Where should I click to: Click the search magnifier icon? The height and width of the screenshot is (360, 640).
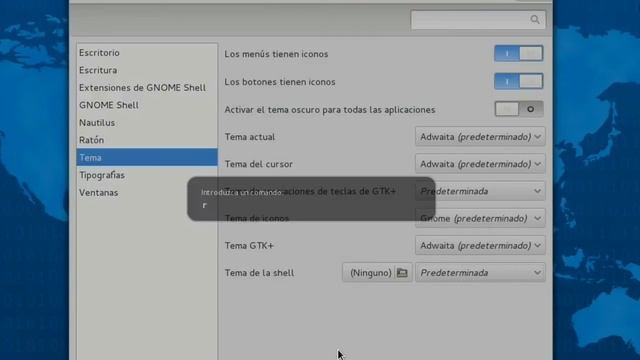tap(534, 20)
